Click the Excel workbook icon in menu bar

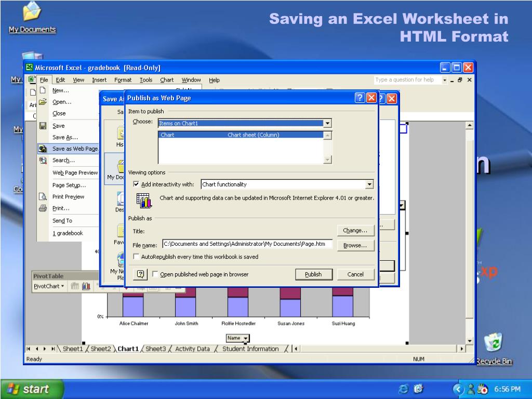coord(32,79)
